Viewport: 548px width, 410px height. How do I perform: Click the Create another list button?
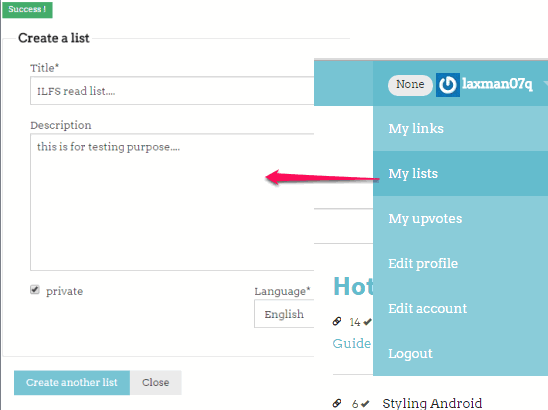tap(72, 382)
